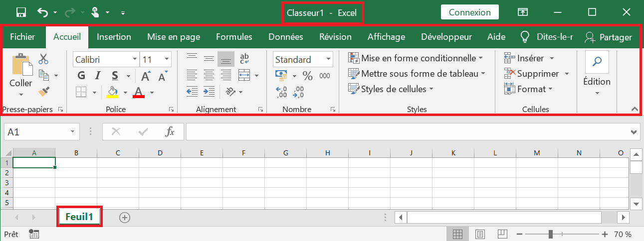Align cell content to middle

209,59
